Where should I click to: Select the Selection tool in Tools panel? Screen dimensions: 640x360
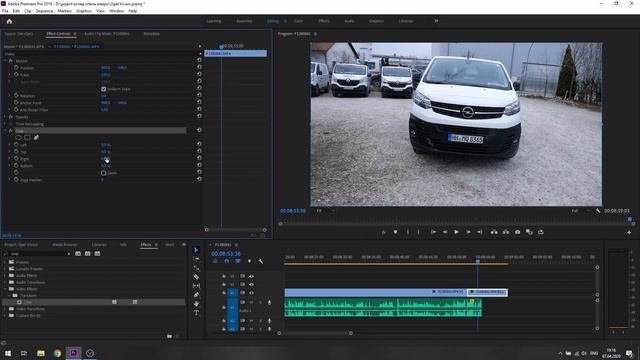coord(196,250)
